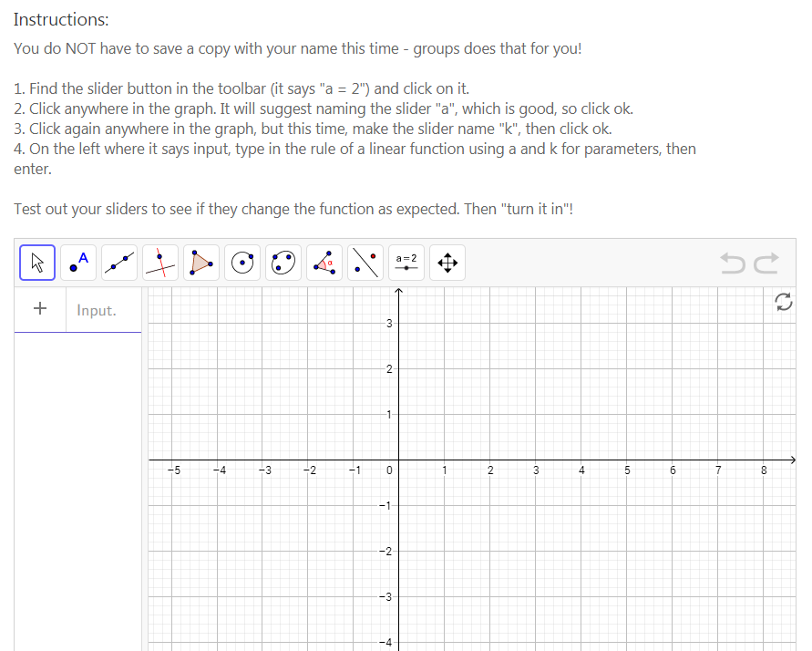Image resolution: width=812 pixels, height=651 pixels.
Task: Select the Move Graphics View tool
Action: pos(447,263)
